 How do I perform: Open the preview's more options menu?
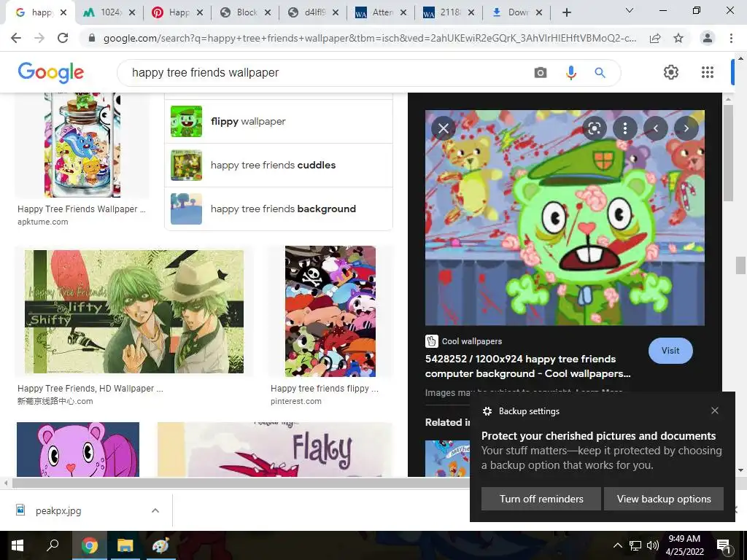[625, 128]
